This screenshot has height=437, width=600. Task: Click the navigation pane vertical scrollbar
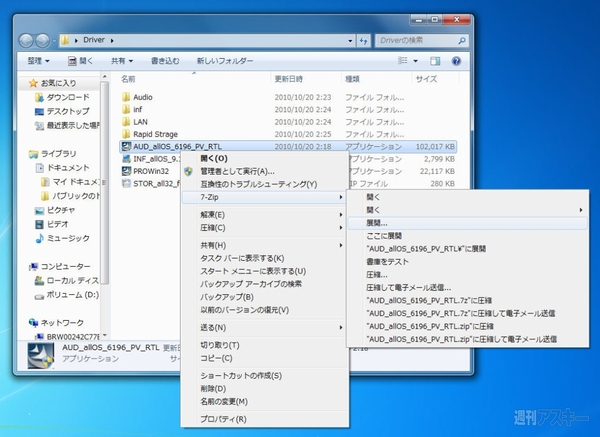105,182
